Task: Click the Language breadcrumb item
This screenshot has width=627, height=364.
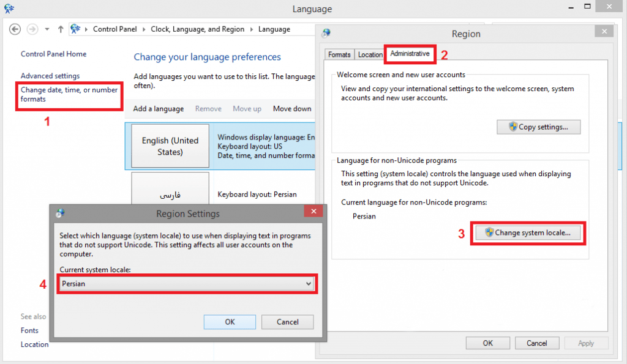Action: (x=274, y=29)
